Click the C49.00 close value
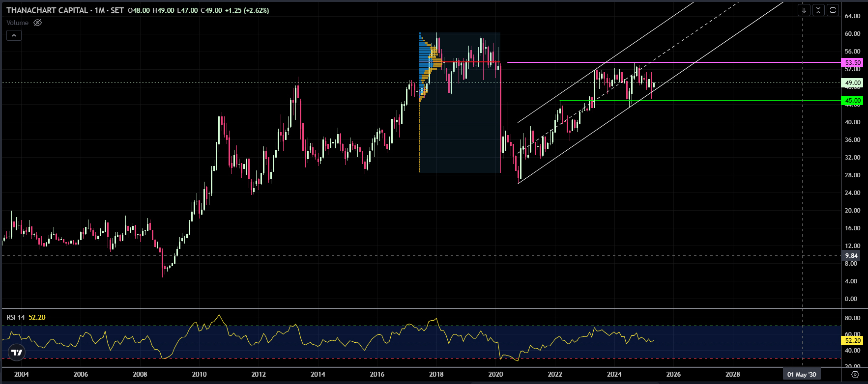 tap(211, 10)
